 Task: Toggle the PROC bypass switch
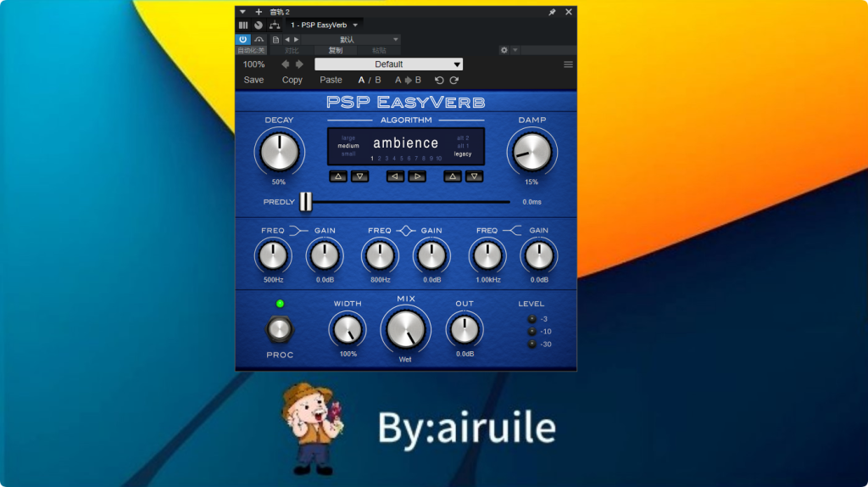click(x=280, y=330)
